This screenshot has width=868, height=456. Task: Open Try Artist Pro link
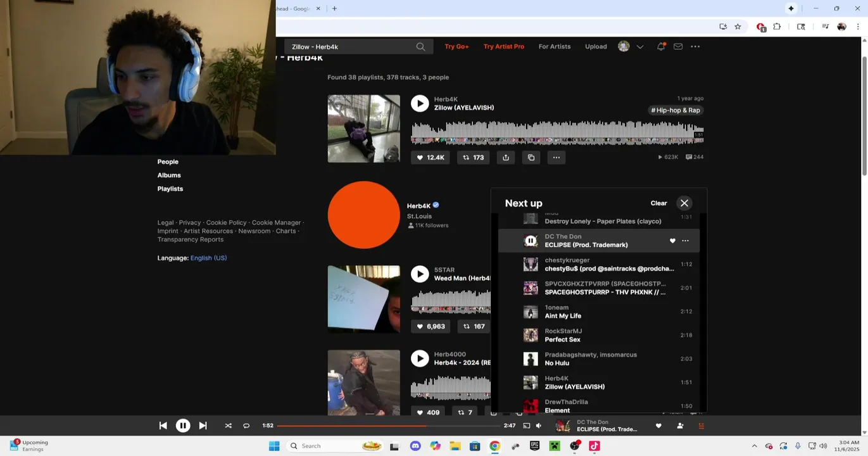click(x=504, y=47)
